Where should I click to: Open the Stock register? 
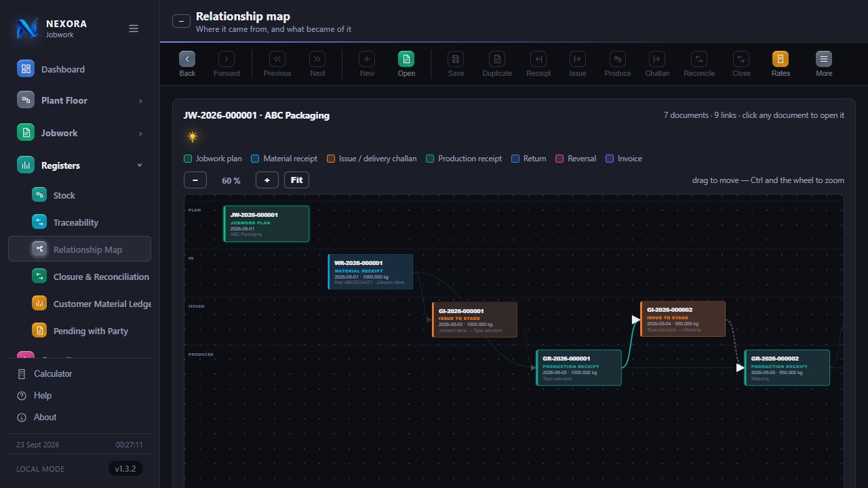coord(79,195)
